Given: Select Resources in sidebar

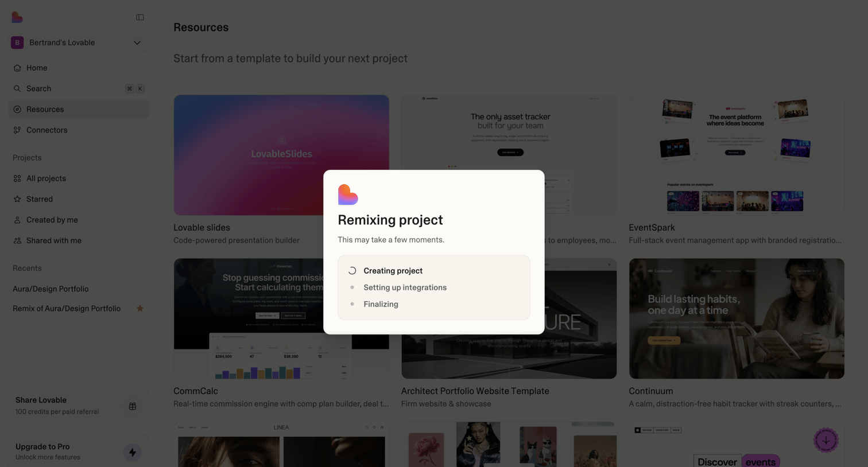Looking at the screenshot, I should (79, 109).
